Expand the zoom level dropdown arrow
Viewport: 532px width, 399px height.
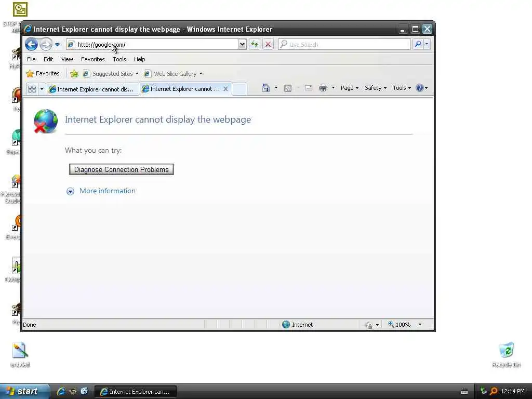tap(420, 325)
